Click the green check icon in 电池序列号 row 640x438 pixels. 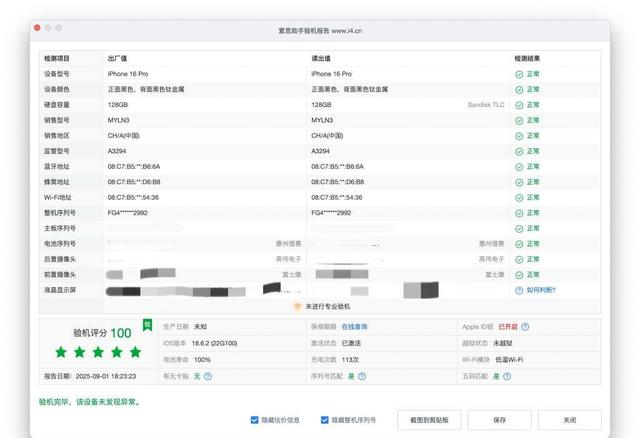519,244
